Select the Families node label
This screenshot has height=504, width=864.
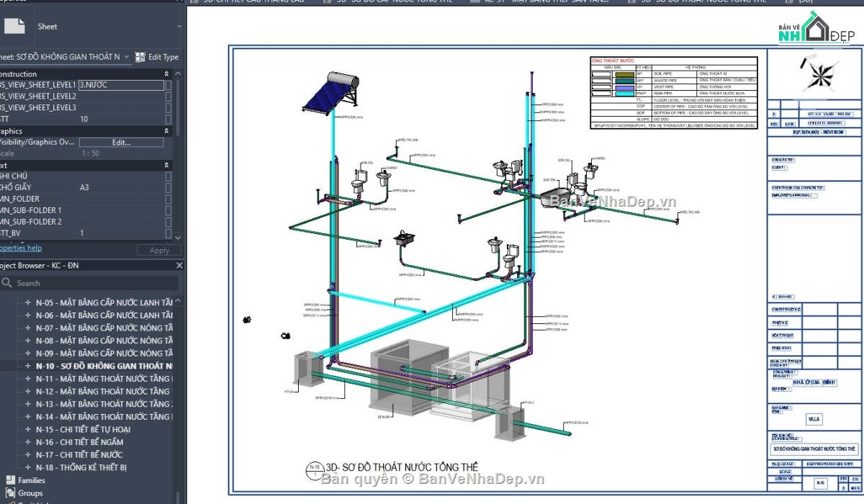[x=32, y=480]
